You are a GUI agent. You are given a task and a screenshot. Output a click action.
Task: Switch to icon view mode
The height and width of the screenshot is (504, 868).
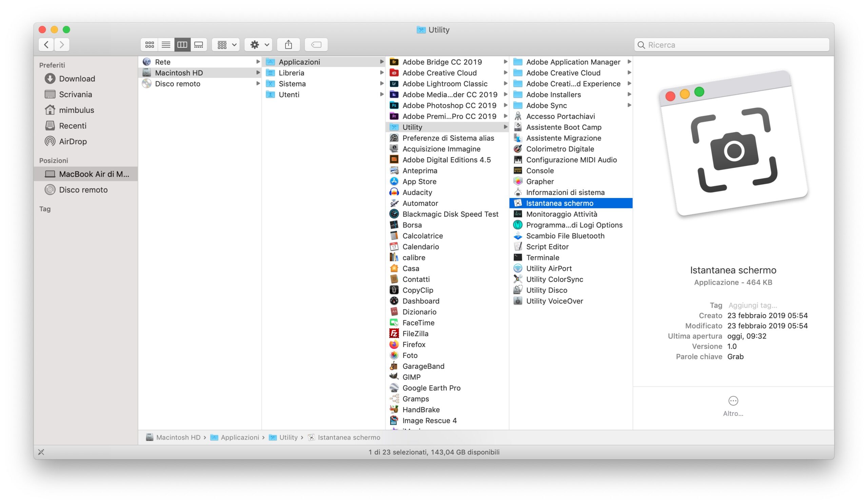[150, 45]
